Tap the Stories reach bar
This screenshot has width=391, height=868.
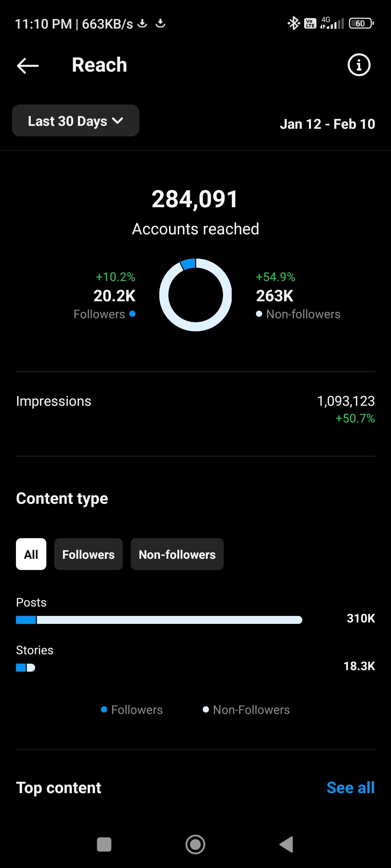25,668
